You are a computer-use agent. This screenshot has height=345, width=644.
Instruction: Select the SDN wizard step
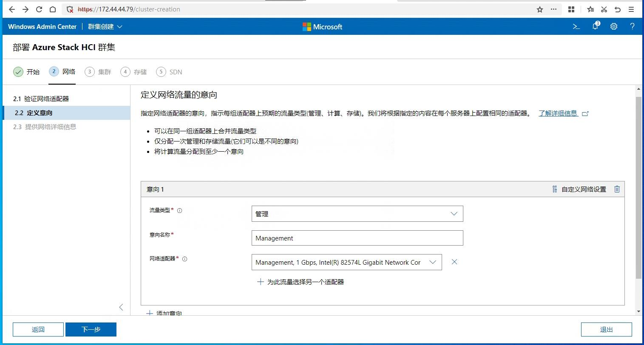pyautogui.click(x=169, y=72)
